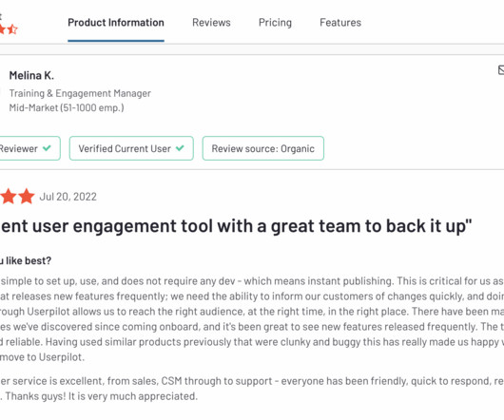
Task: Click the checkmark in Verified Current User
Action: tap(180, 148)
